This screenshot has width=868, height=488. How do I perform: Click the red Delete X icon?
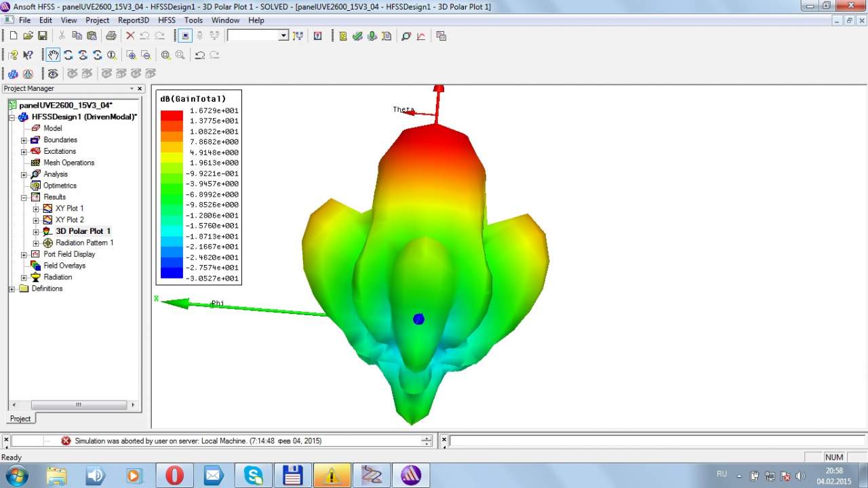pos(130,35)
